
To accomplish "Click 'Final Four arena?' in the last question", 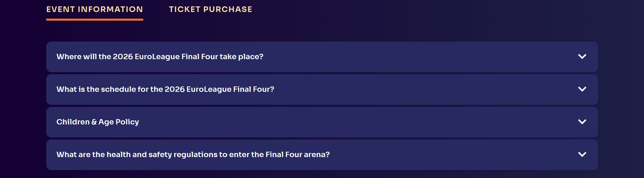I will [x=297, y=155].
